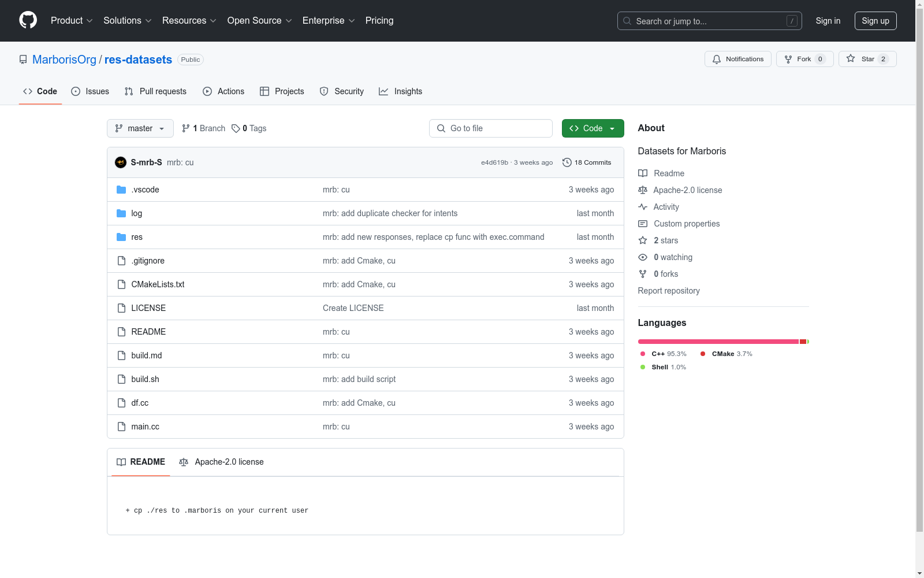Open the master branch selector dropdown
The image size is (924, 578).
tap(140, 128)
